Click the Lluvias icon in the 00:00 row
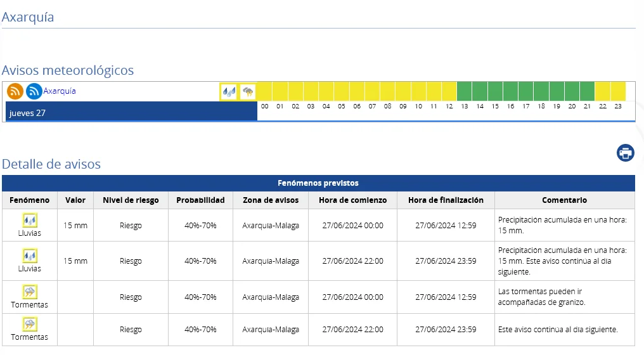 point(30,221)
